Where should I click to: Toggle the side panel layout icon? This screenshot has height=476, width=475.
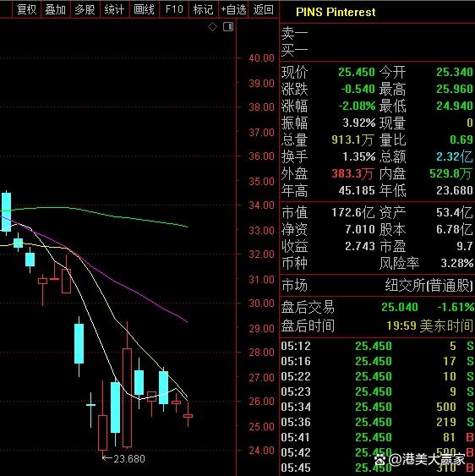tap(228, 27)
